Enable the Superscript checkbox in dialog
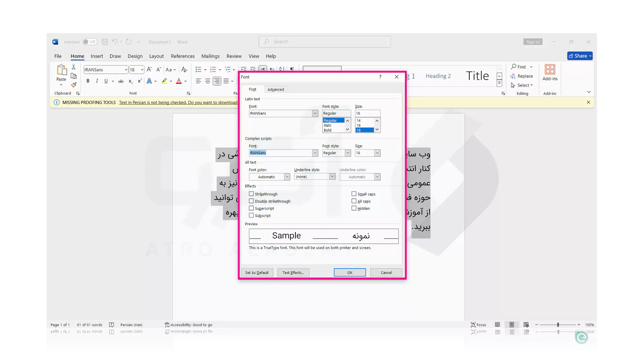The image size is (644, 362). tap(251, 208)
